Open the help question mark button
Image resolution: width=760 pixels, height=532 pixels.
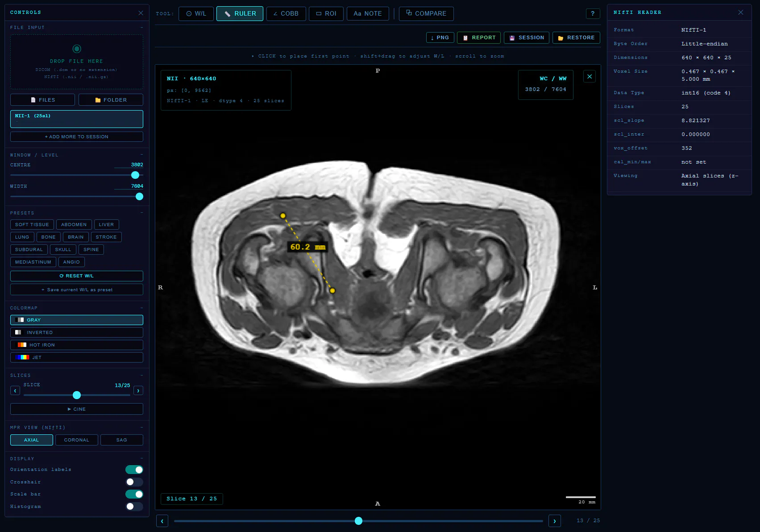pos(593,14)
